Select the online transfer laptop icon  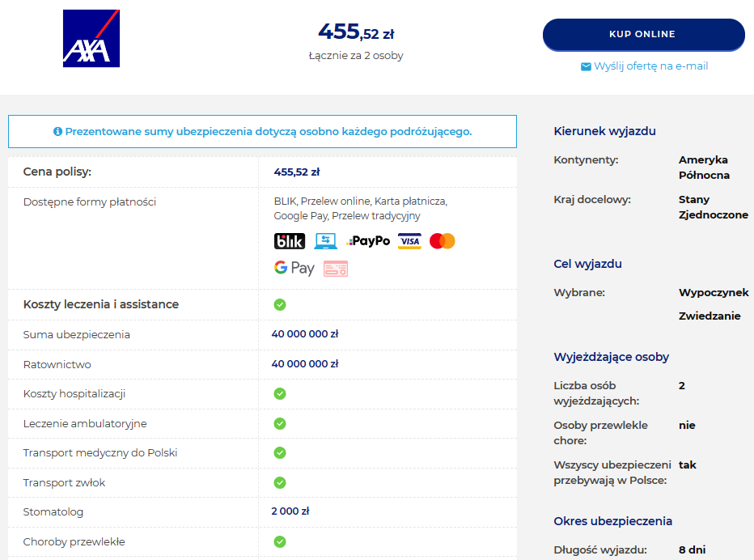click(x=325, y=241)
